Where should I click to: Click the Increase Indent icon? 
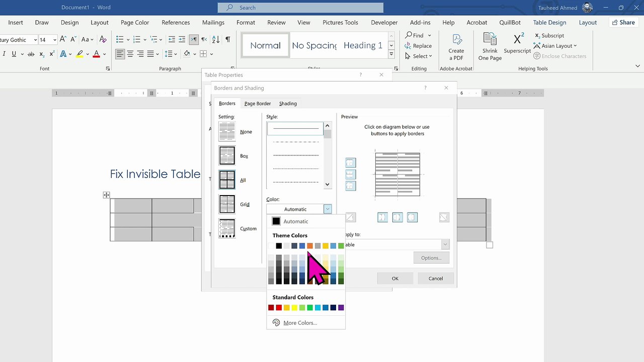tap(182, 39)
